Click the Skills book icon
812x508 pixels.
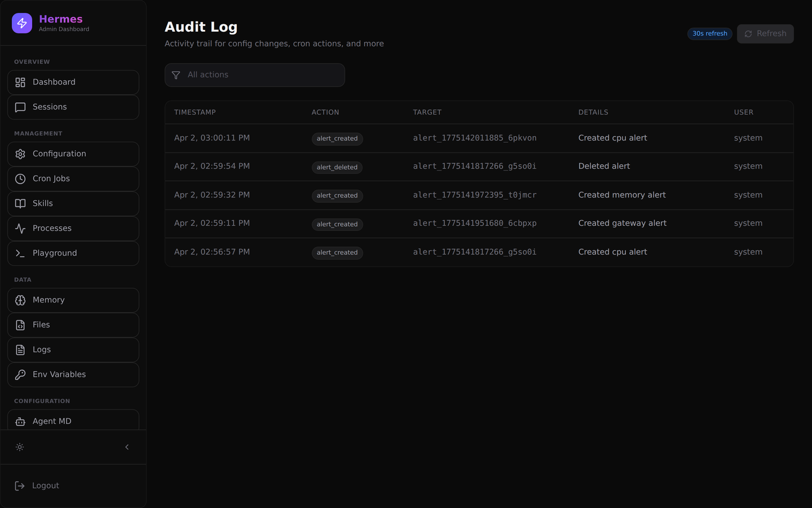(20, 204)
